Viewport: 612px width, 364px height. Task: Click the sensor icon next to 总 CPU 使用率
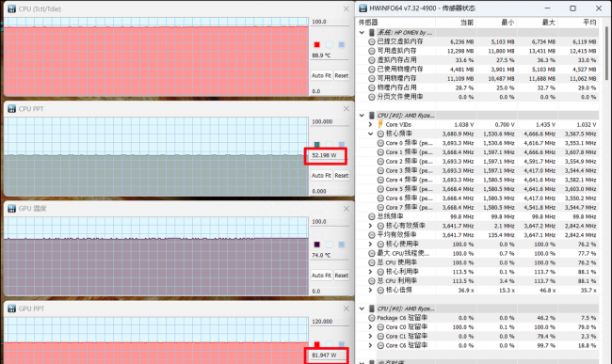372,262
